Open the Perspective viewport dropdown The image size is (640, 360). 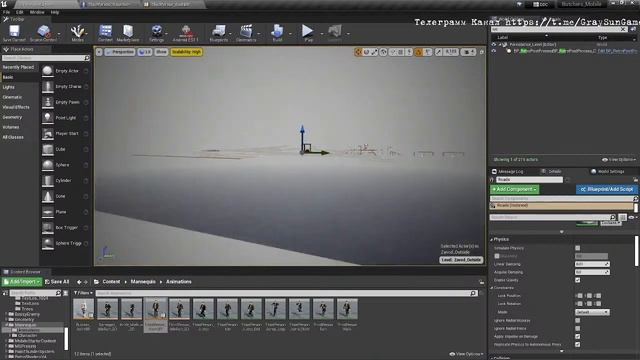120,52
